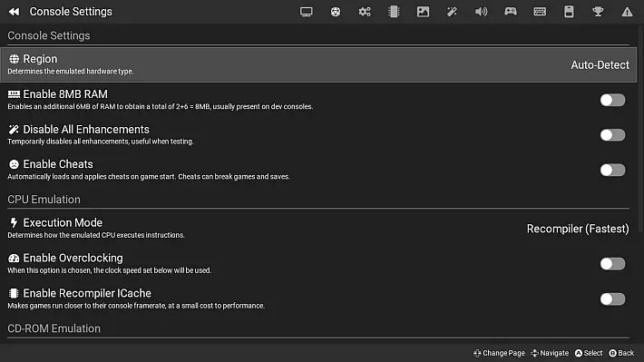644x362 pixels.
Task: Turn on Enable Cheats switch
Action: pyautogui.click(x=612, y=170)
